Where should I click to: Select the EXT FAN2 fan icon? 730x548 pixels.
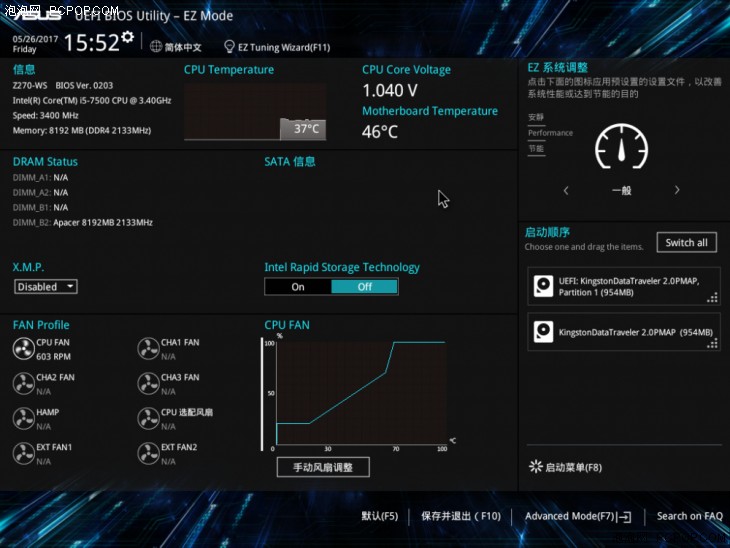click(149, 453)
